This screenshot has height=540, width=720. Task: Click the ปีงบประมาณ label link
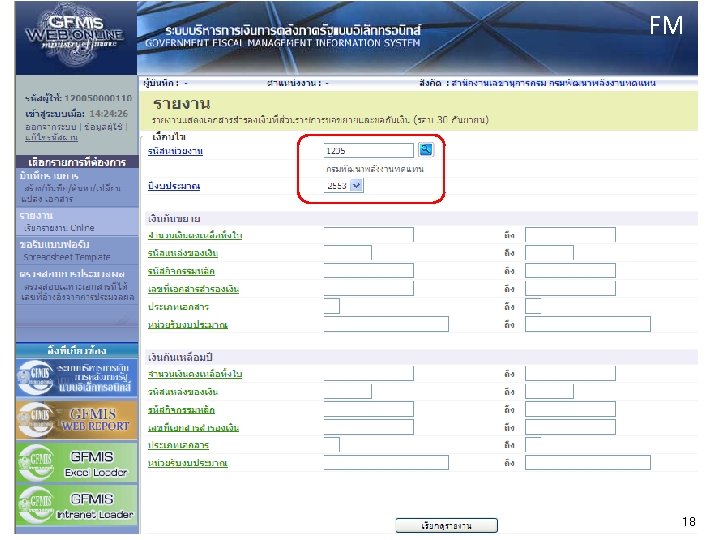coord(174,186)
